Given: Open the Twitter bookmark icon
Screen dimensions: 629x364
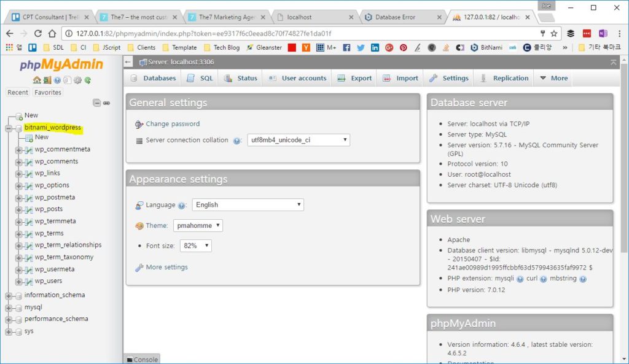Looking at the screenshot, I should pos(361,48).
